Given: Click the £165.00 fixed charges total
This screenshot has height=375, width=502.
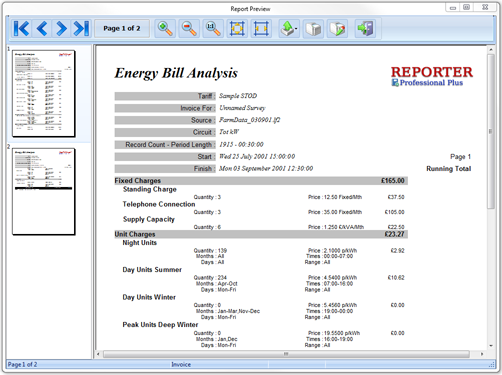Looking at the screenshot, I should coord(393,181).
